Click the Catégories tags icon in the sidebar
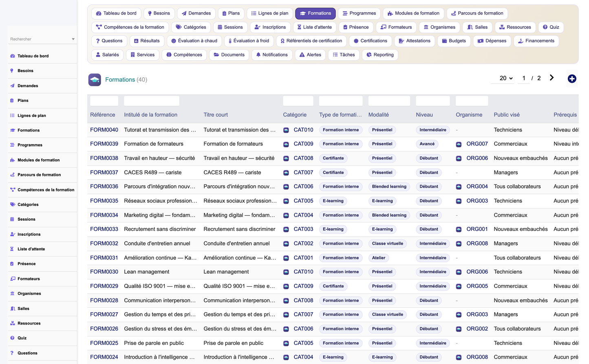The height and width of the screenshot is (364, 589). 12,204
